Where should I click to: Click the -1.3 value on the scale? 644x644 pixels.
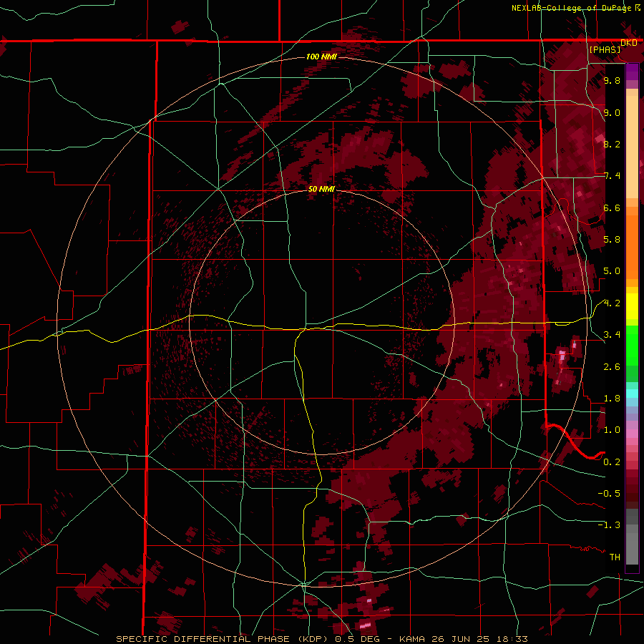609,525
